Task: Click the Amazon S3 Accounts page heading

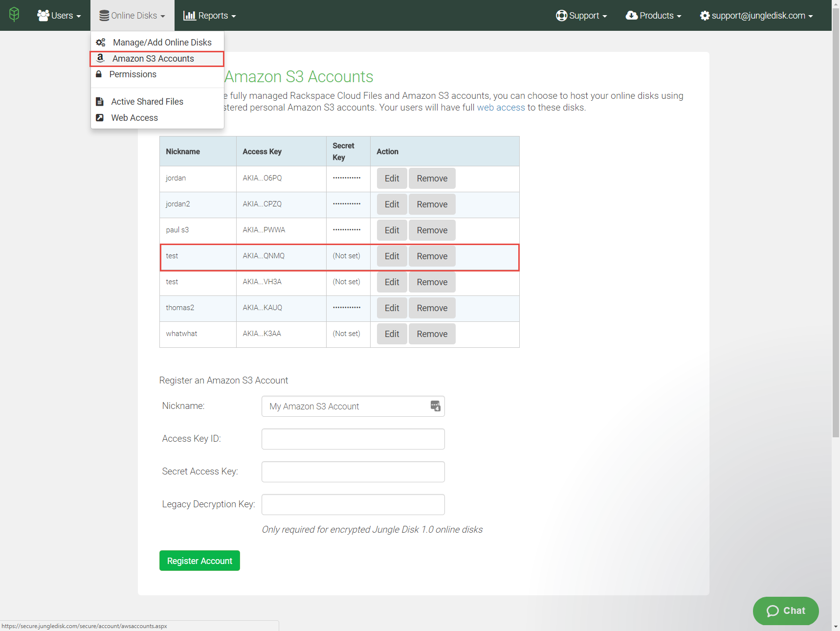Action: tap(299, 77)
